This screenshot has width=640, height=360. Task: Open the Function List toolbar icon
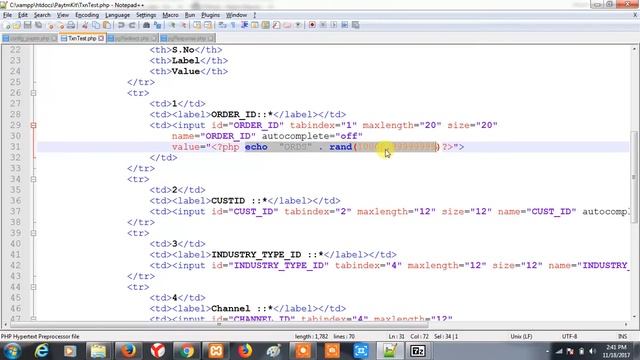click(276, 25)
